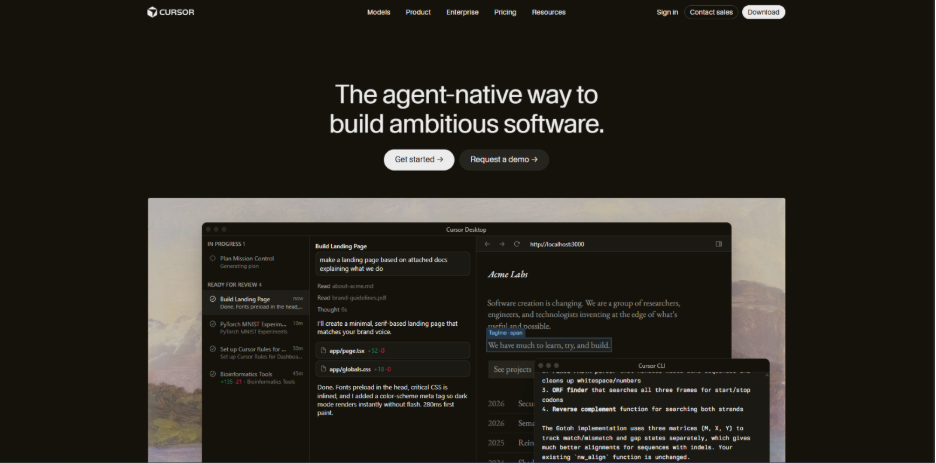
Task: Click check icon of Build Landing Page task
Action: 213,299
